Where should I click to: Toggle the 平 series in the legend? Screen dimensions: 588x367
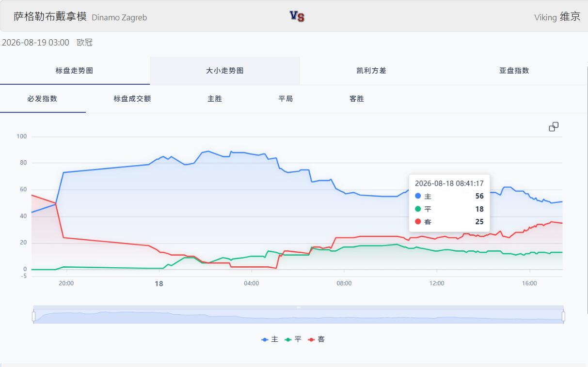(x=293, y=339)
